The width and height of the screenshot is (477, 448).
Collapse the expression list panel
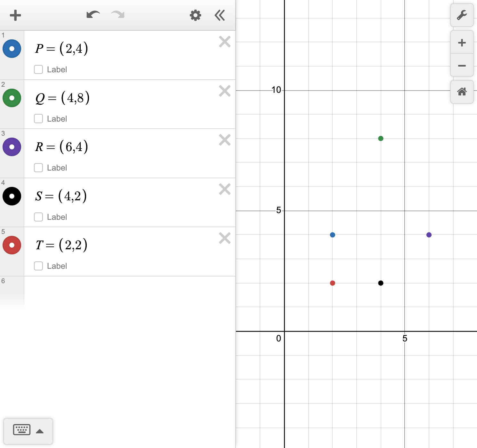point(220,15)
